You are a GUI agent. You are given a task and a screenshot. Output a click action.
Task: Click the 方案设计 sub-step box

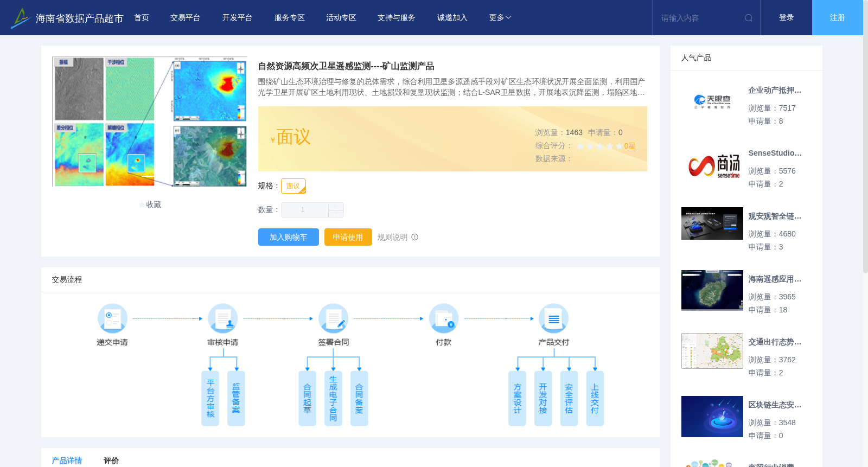pyautogui.click(x=517, y=398)
